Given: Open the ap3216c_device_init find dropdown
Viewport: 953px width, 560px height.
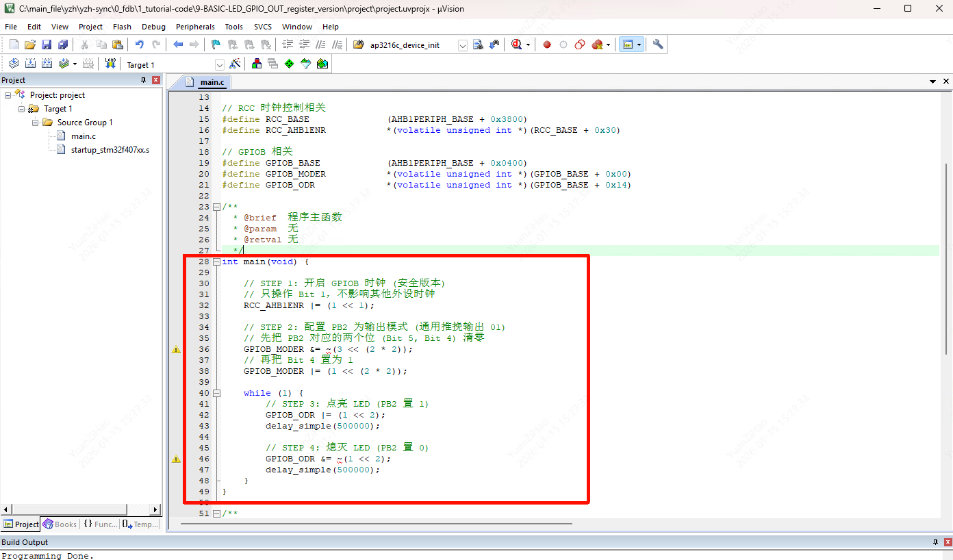Looking at the screenshot, I should point(462,45).
